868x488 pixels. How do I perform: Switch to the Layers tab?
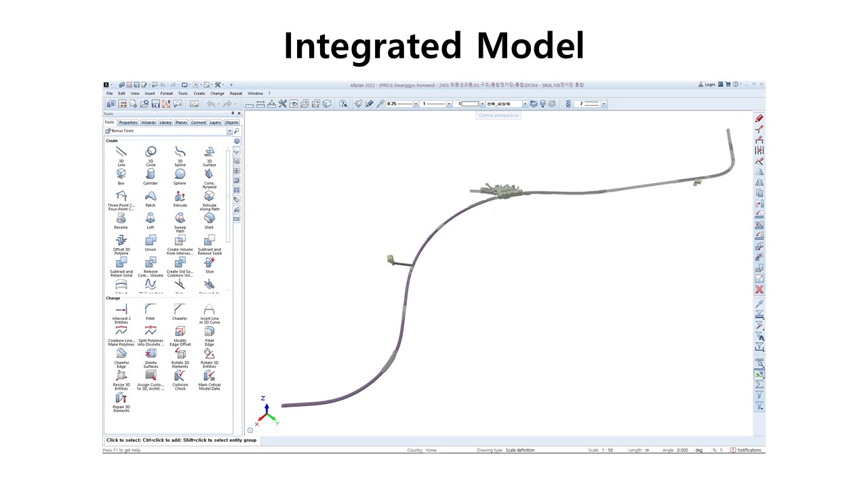coord(215,123)
